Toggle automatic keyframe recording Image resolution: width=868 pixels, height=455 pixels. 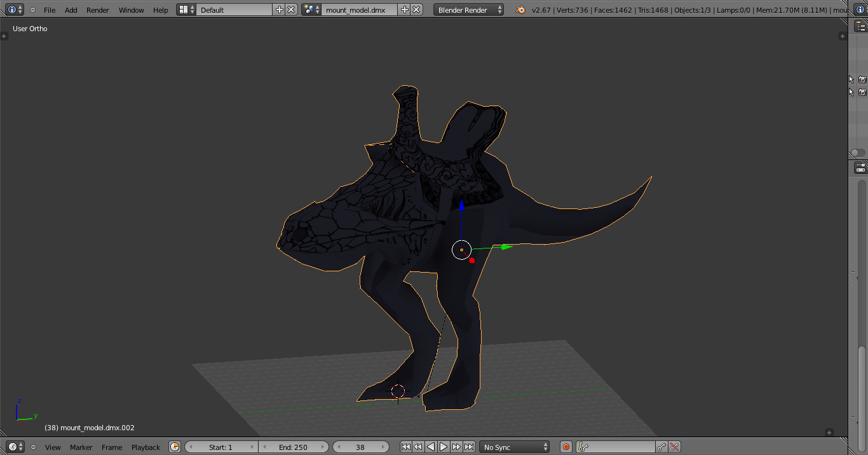(566, 447)
